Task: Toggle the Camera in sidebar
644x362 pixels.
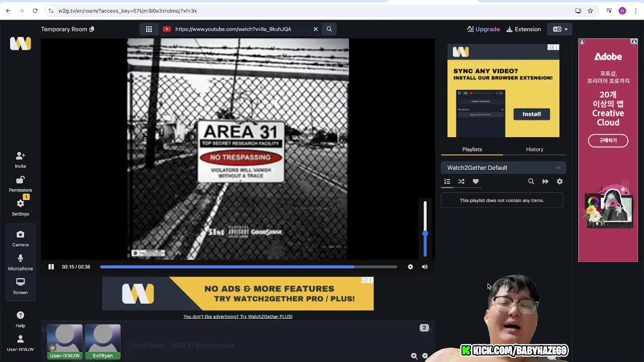Action: (20, 239)
